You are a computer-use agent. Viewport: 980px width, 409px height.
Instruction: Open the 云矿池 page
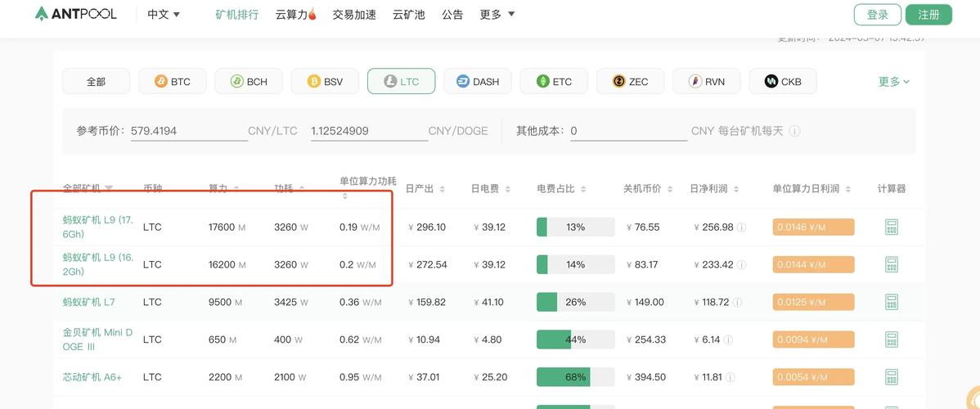pyautogui.click(x=409, y=14)
